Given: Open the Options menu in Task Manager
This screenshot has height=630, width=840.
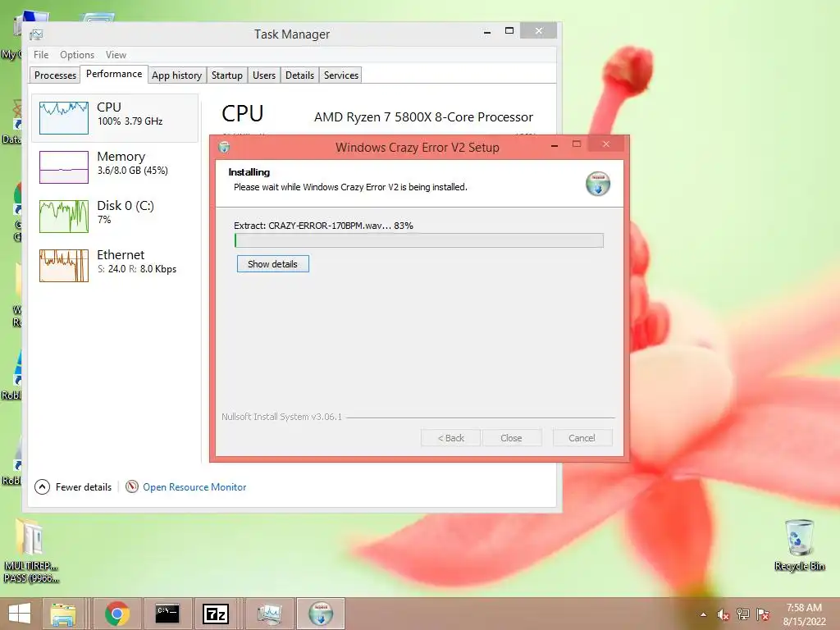Looking at the screenshot, I should point(76,55).
